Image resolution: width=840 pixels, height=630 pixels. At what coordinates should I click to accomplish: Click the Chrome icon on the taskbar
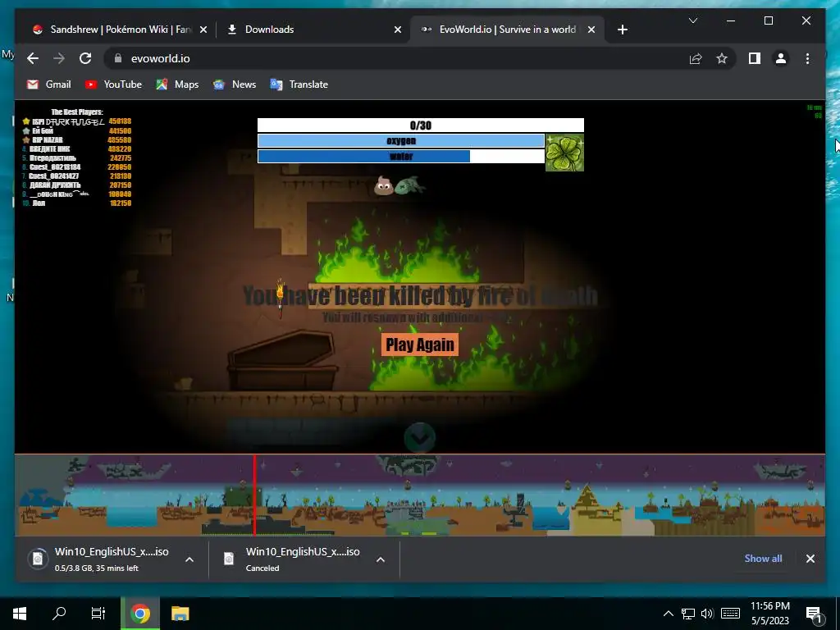(x=139, y=614)
